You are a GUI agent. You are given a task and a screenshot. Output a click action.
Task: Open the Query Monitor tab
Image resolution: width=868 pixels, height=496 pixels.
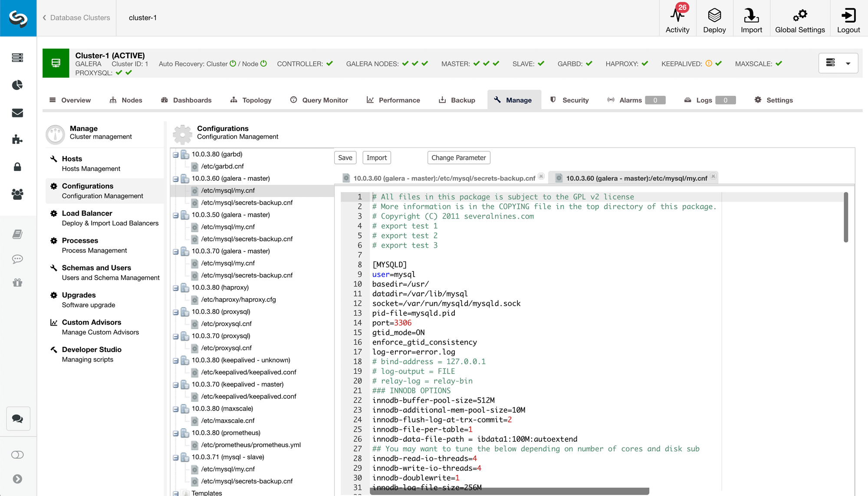coord(319,100)
